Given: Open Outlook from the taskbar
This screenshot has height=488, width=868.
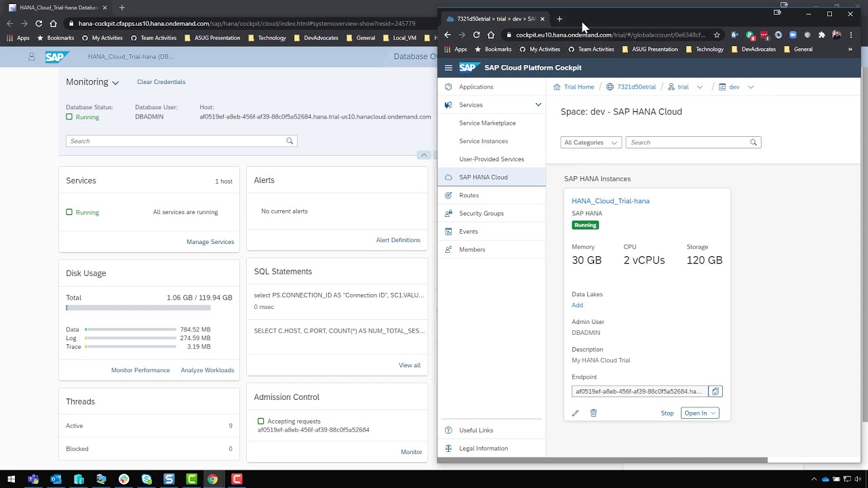Looking at the screenshot, I should (56, 479).
